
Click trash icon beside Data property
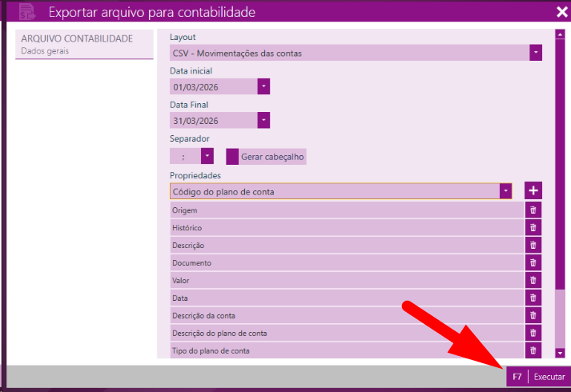(533, 298)
